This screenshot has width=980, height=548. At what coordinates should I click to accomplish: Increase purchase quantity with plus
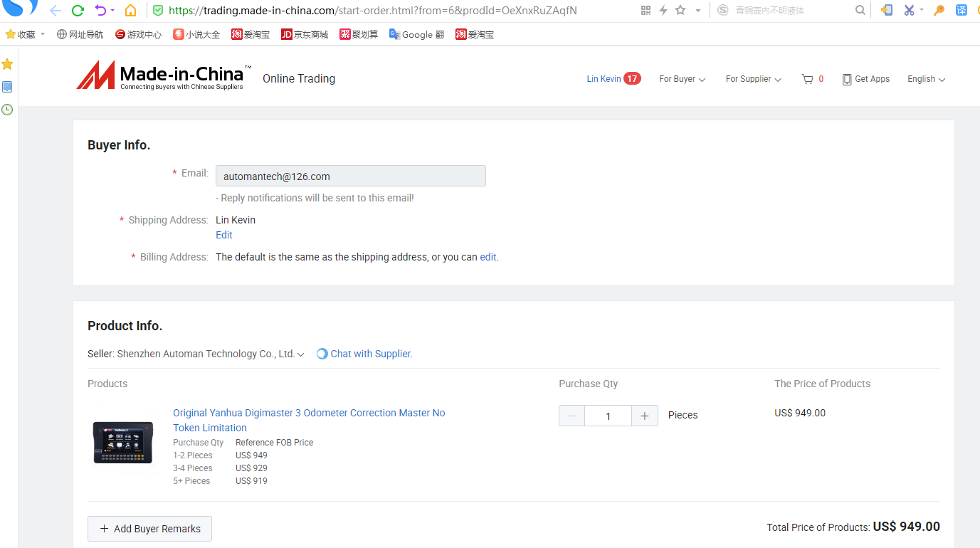644,416
